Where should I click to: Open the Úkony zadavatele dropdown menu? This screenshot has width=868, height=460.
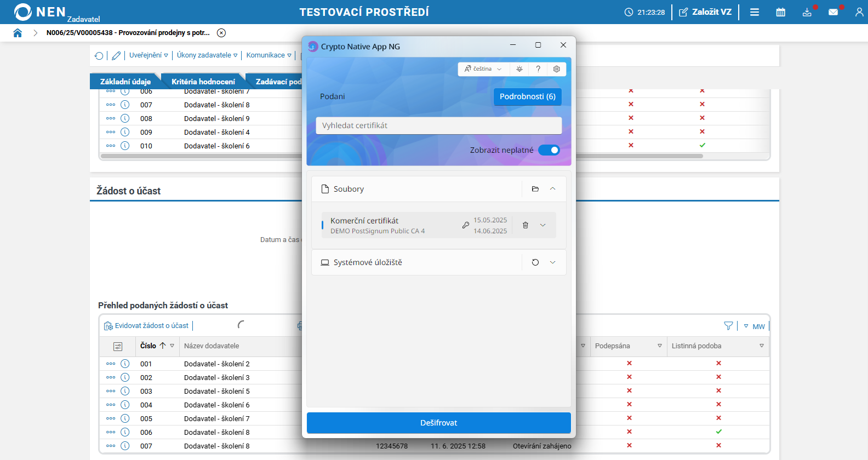207,55
